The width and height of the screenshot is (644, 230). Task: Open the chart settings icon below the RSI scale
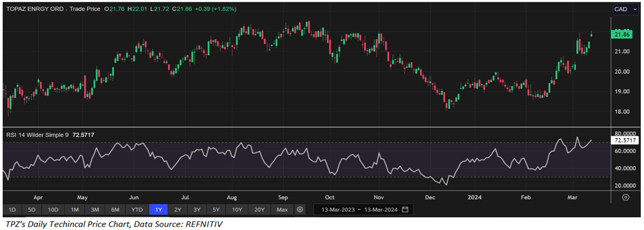pos(625,197)
